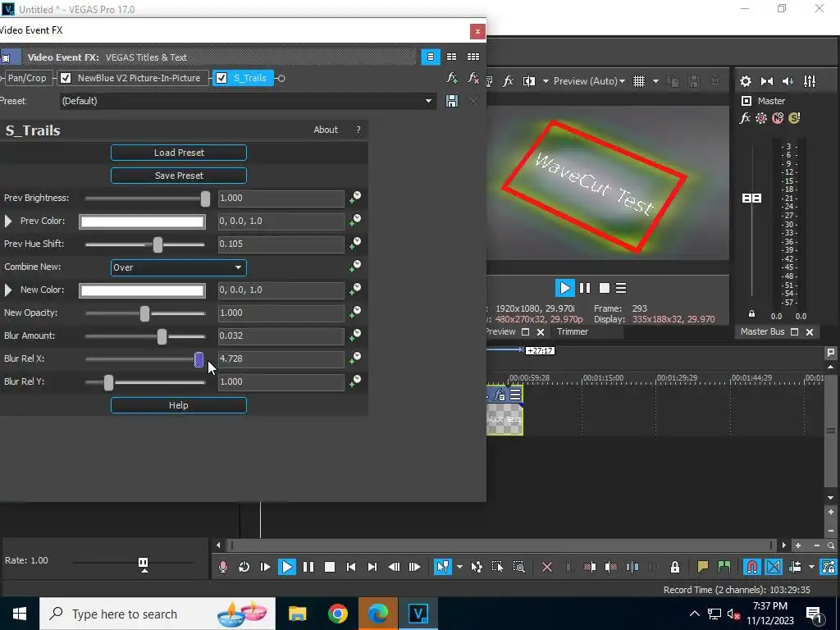Select the S_Trails plug-in tab in the chain
840x630 pixels.
pyautogui.click(x=249, y=78)
